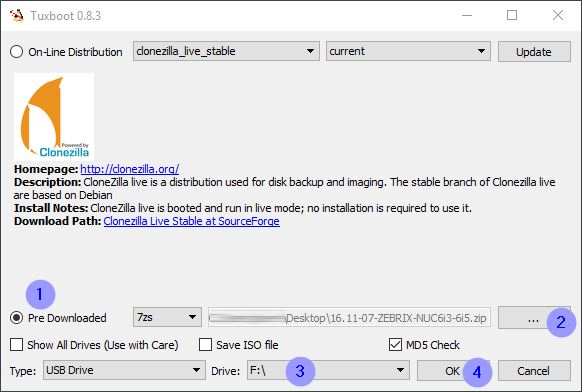Open the http://clonezilla.org/ homepage link

pos(130,169)
